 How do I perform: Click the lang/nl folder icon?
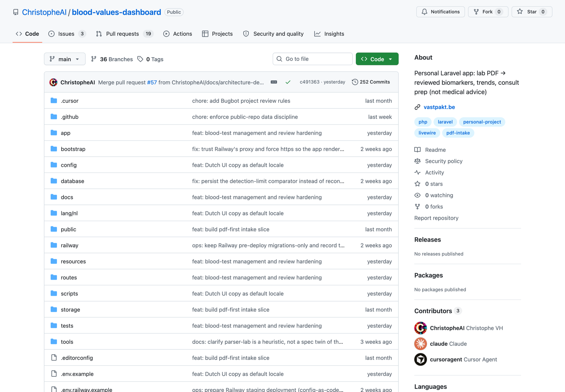pyautogui.click(x=54, y=213)
